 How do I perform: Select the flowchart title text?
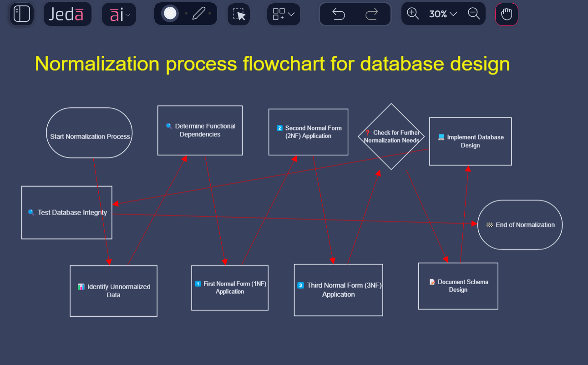tap(272, 64)
